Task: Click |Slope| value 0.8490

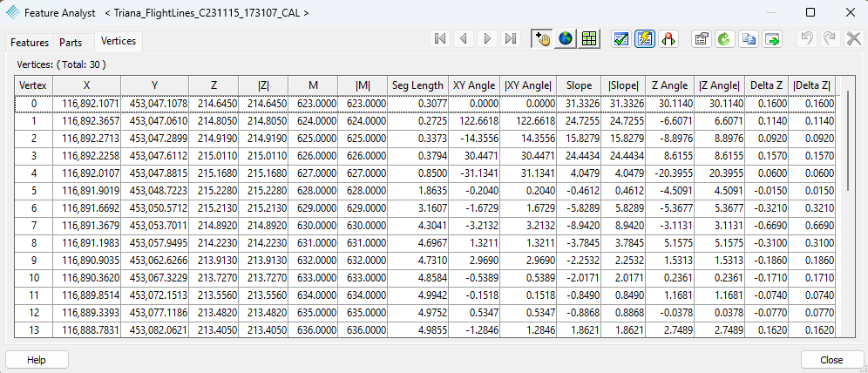Action: click(625, 295)
